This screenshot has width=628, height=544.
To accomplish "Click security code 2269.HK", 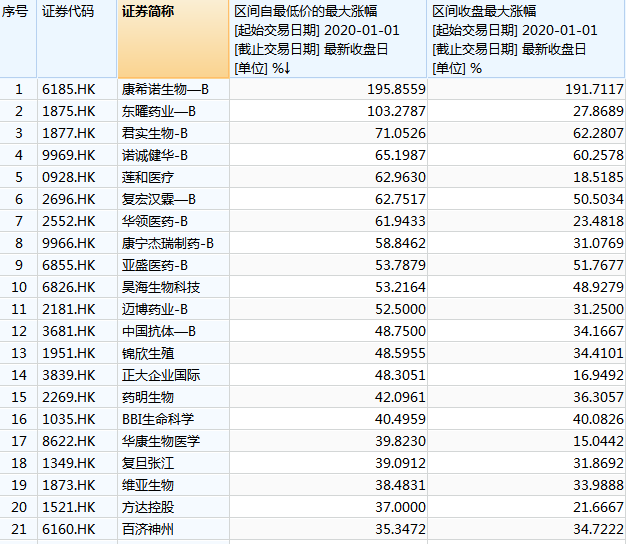I will point(69,397).
